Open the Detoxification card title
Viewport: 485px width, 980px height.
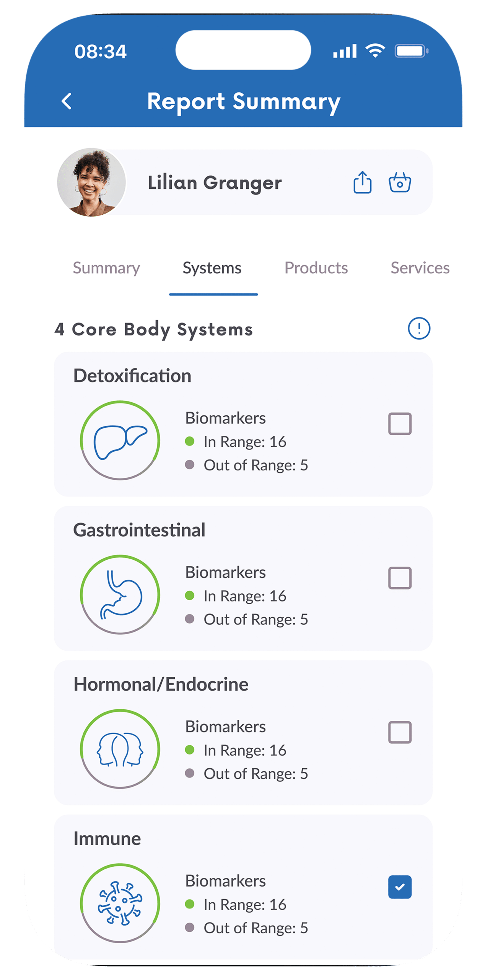[132, 376]
